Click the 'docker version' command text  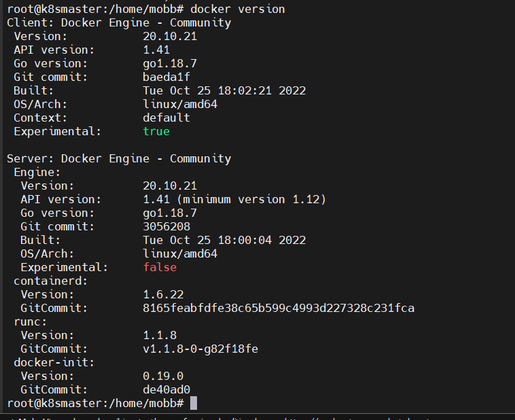coord(238,9)
